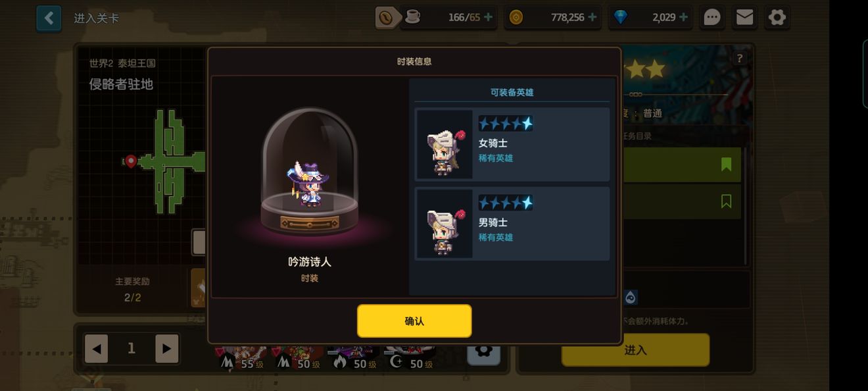
Task: Click the 进入 enter stage button
Action: point(635,350)
